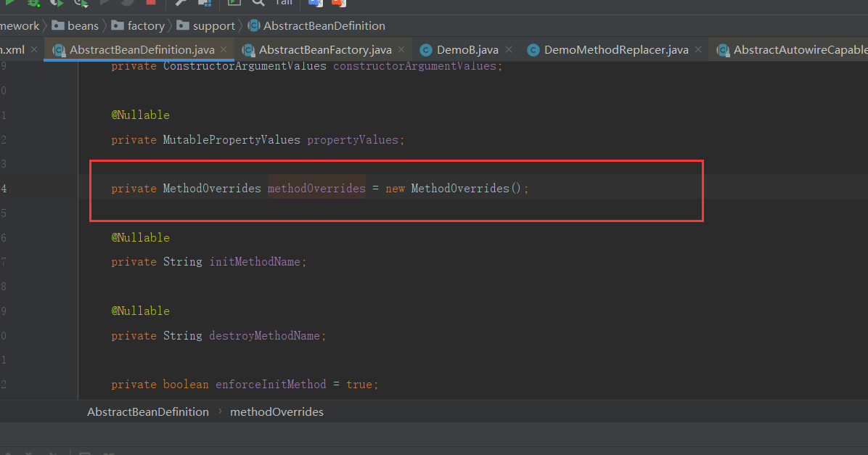
Task: Open the DemoB.java editor tab
Action: (x=467, y=50)
